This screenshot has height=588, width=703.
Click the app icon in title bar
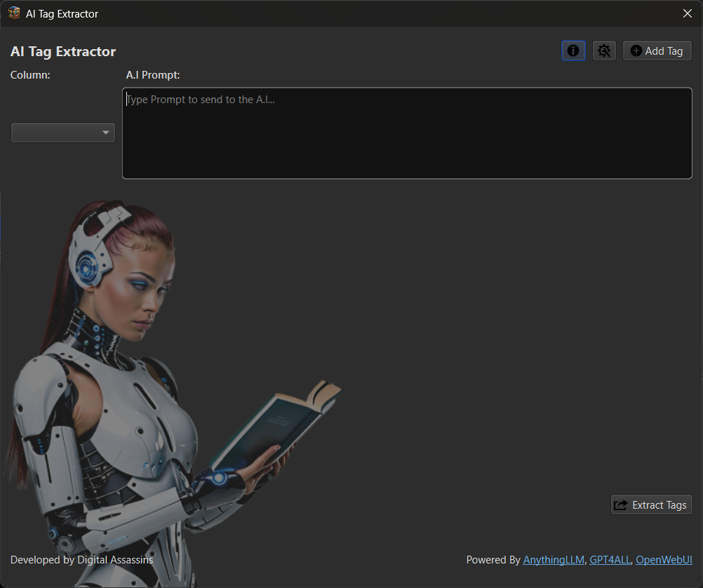pyautogui.click(x=14, y=13)
